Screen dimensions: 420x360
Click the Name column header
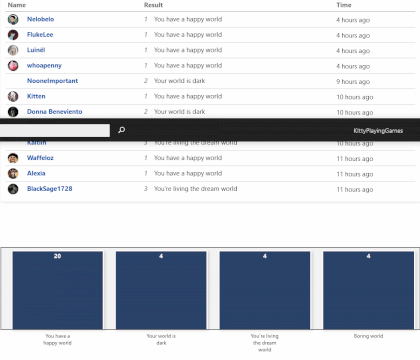click(17, 5)
